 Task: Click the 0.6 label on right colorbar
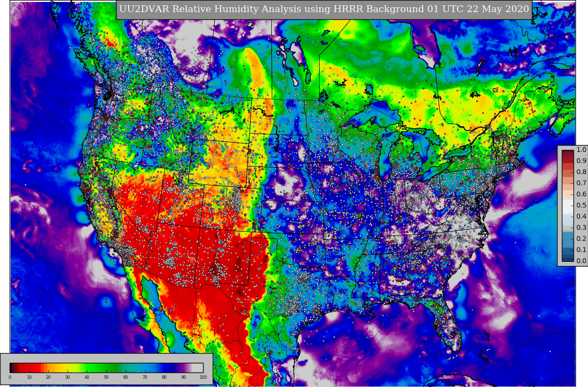point(581,194)
